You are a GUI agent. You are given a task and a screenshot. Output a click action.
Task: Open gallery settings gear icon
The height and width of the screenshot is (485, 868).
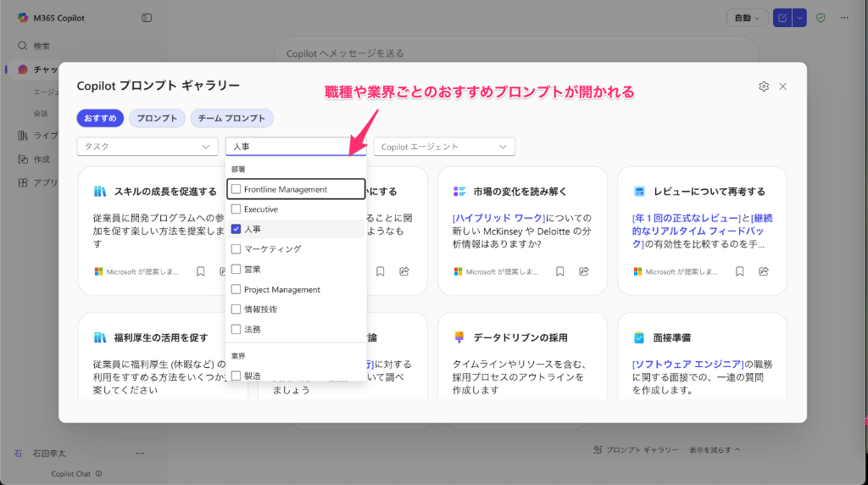point(764,86)
